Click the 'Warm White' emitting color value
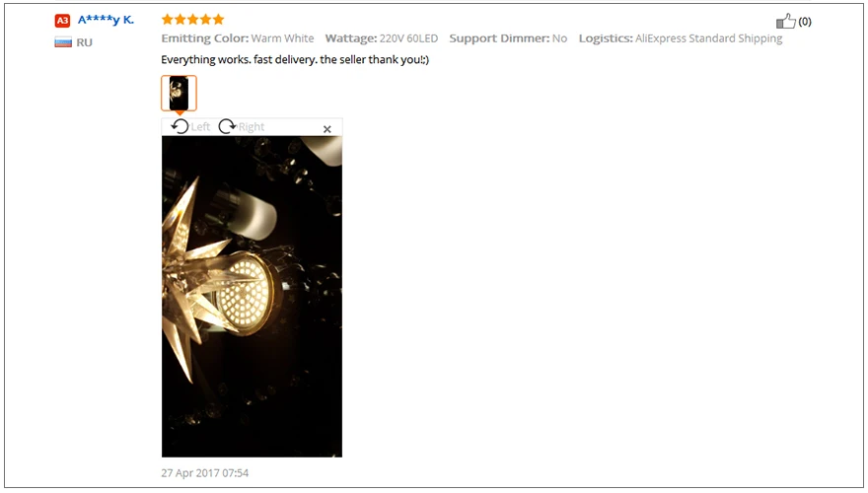 (282, 38)
